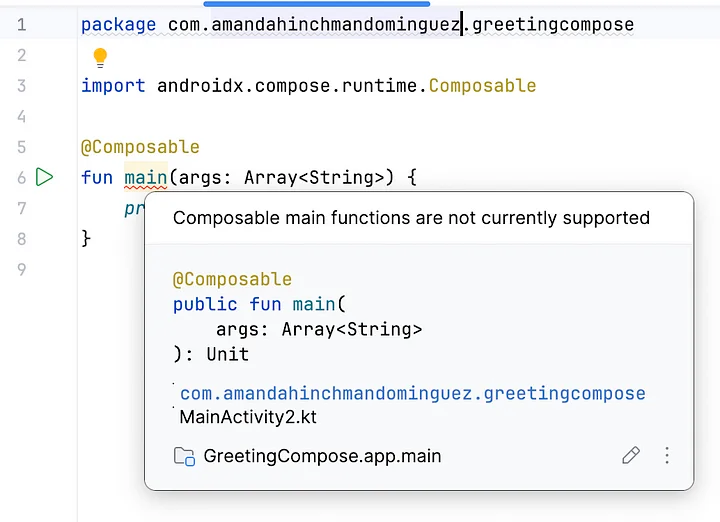
Task: Click the @Composable annotation on line 5
Action: 140,148
